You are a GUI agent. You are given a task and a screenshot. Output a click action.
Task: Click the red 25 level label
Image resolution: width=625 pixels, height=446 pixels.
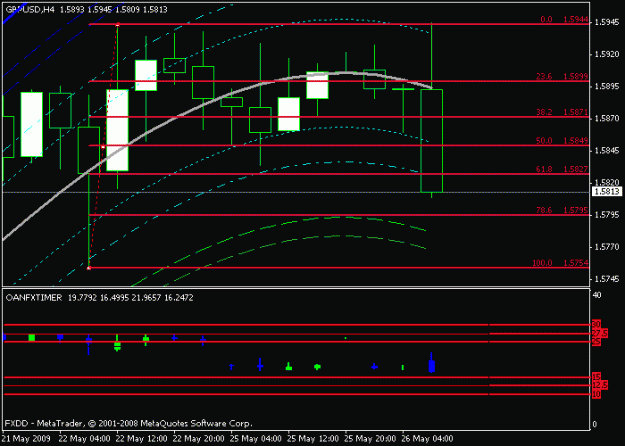[x=596, y=342]
